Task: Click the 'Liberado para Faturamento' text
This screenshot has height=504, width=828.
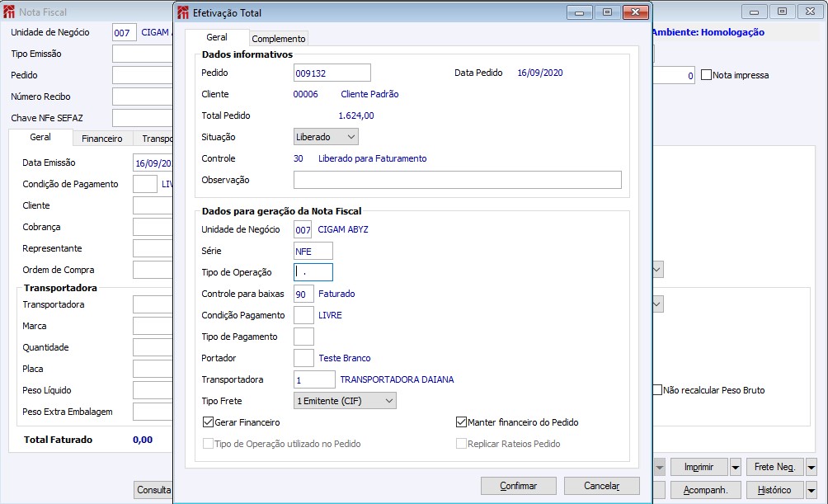Action: click(372, 158)
